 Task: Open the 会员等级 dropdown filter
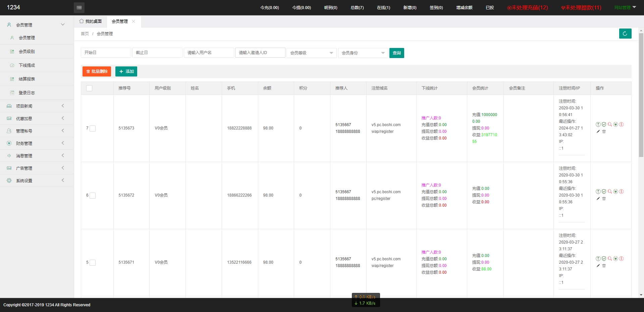coord(311,53)
